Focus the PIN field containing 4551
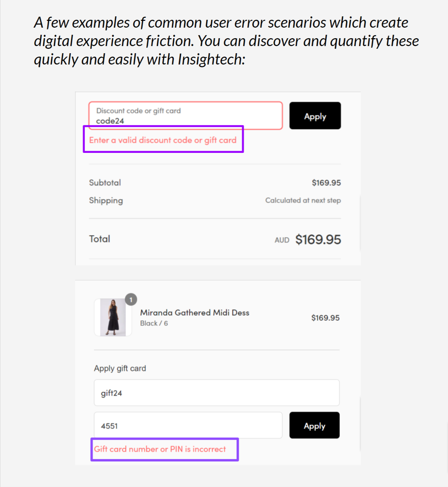Screen dimensions: 448x487 188,426
